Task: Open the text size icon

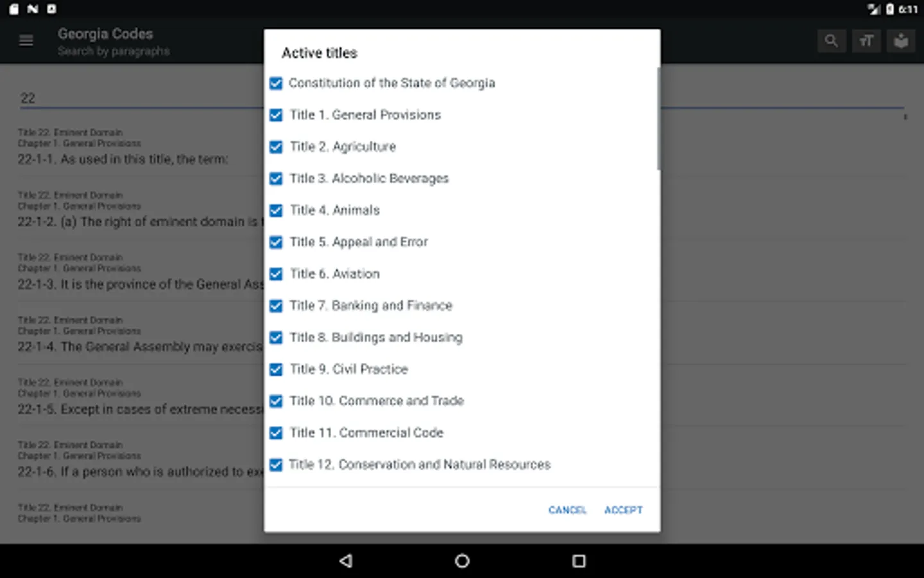Action: pos(866,41)
